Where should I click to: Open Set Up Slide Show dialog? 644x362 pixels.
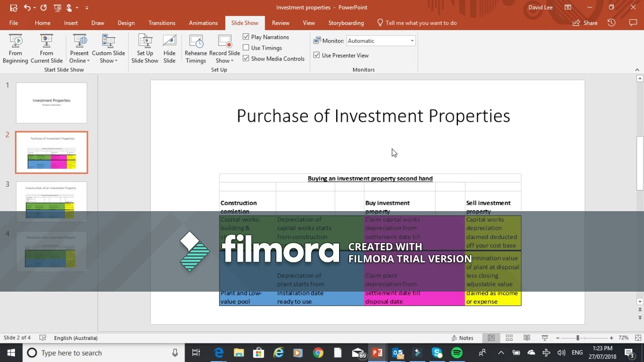point(145,49)
